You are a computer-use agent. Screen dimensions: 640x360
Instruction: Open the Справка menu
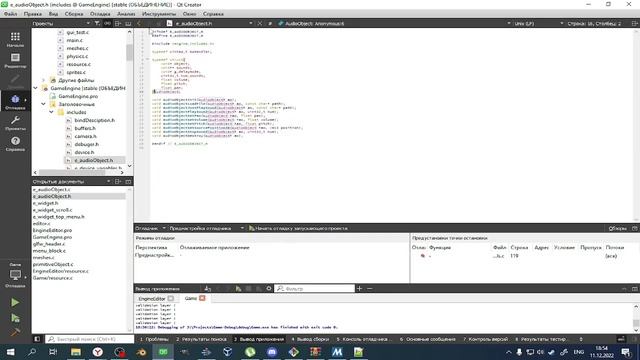click(x=213, y=13)
